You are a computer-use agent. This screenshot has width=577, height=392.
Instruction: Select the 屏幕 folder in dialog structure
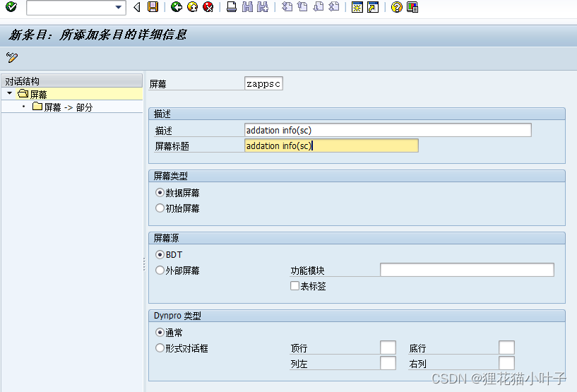pos(32,94)
